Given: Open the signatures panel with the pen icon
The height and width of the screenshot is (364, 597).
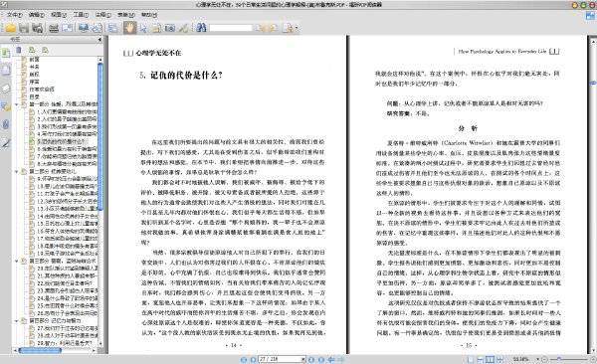Looking at the screenshot, I should [x=6, y=142].
